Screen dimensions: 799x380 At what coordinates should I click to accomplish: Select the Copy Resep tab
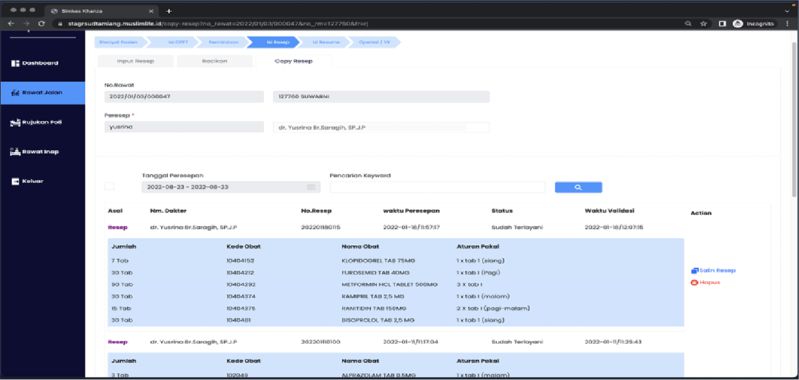[x=294, y=61]
